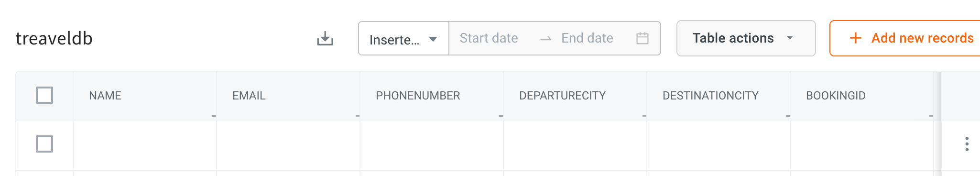Click the End date input field
The width and height of the screenshot is (980, 176).
(x=587, y=38)
